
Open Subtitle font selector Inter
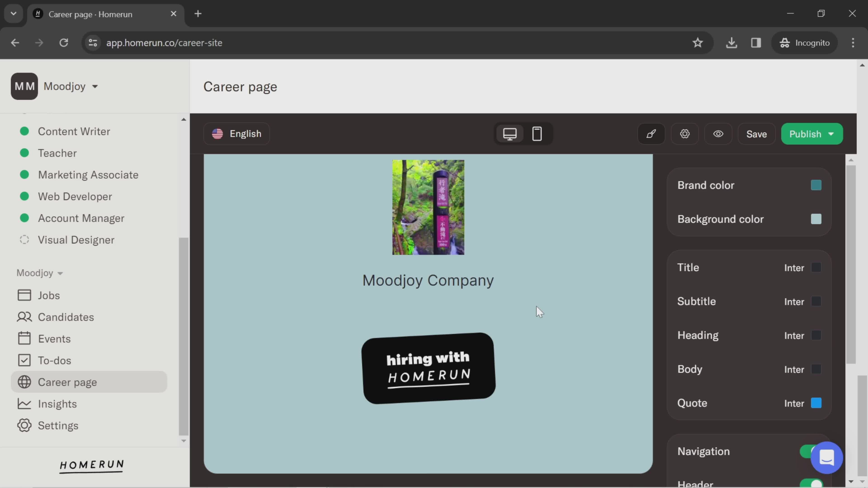click(794, 302)
